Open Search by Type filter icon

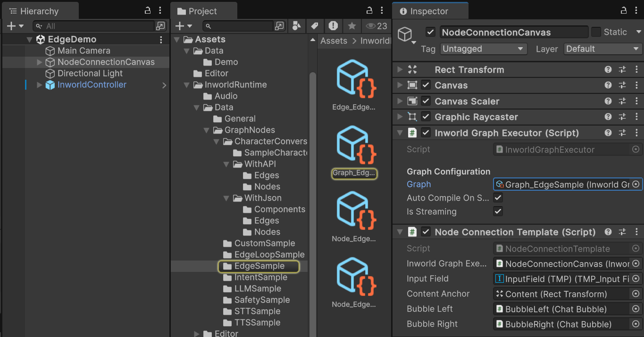[x=296, y=26]
